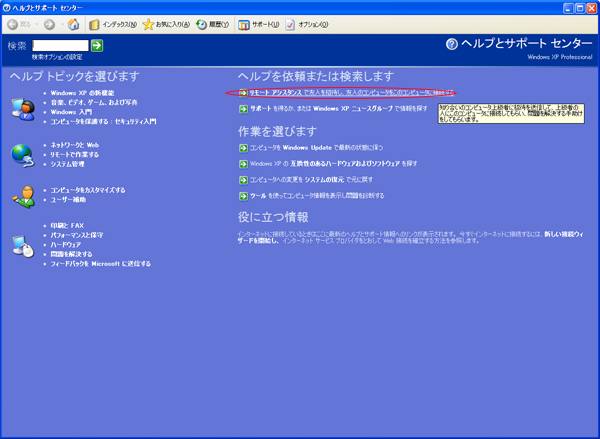The image size is (600, 439).
Task: Open the サポート (Support) toolbar button
Action: 259,24
